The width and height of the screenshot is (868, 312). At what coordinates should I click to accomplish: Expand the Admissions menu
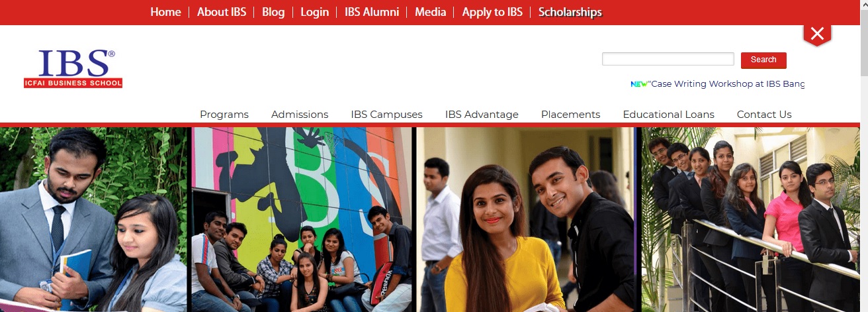point(300,115)
